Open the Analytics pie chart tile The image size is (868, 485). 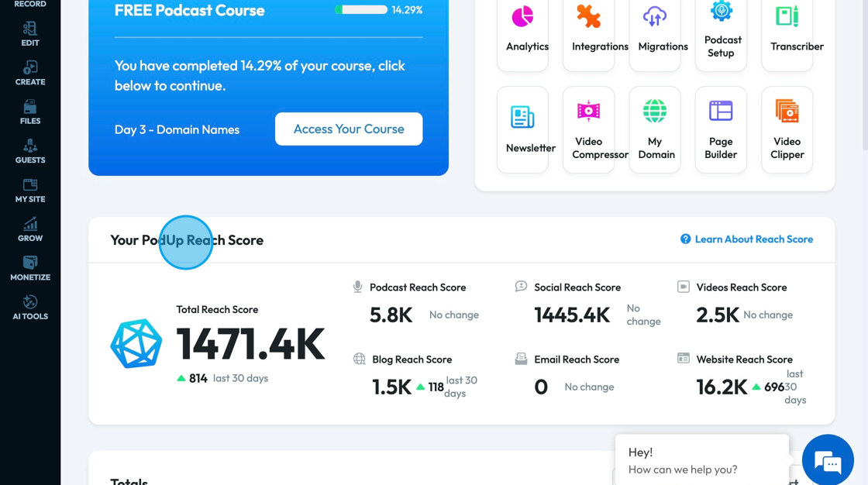pyautogui.click(x=522, y=32)
